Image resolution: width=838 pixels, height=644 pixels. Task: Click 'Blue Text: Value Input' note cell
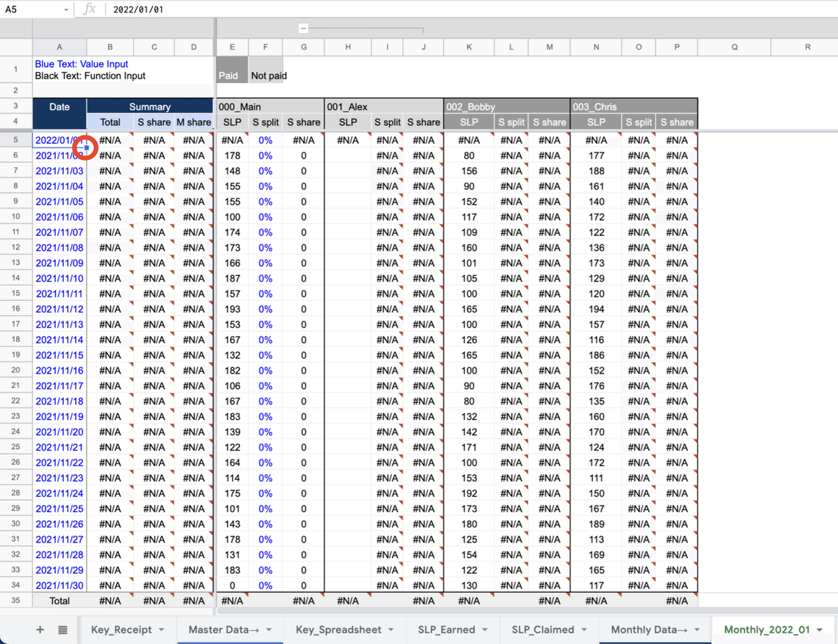(x=82, y=64)
